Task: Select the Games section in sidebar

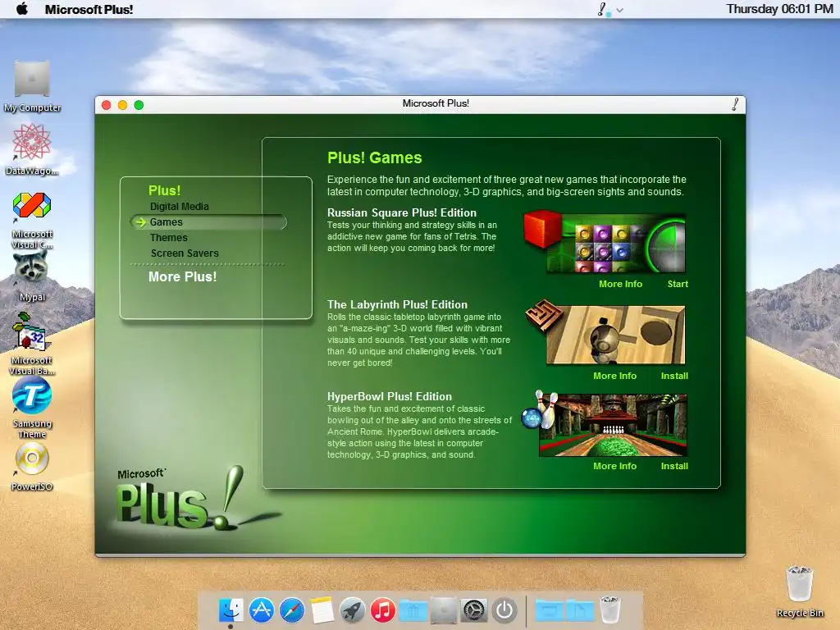Action: click(x=208, y=221)
